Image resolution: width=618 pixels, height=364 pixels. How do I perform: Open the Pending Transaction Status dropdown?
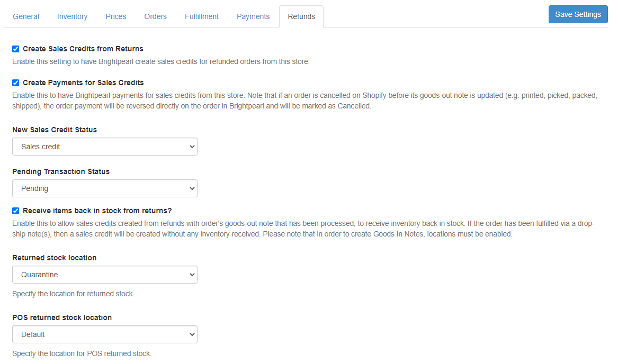click(104, 188)
